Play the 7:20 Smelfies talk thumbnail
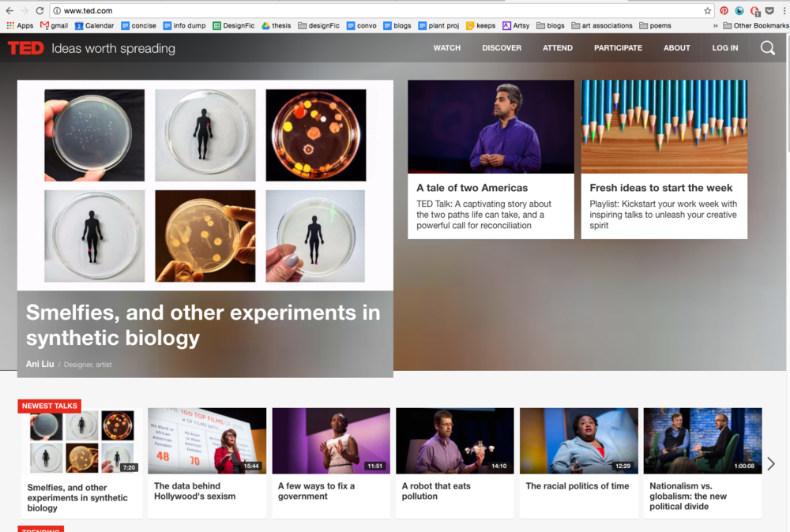 pos(83,441)
